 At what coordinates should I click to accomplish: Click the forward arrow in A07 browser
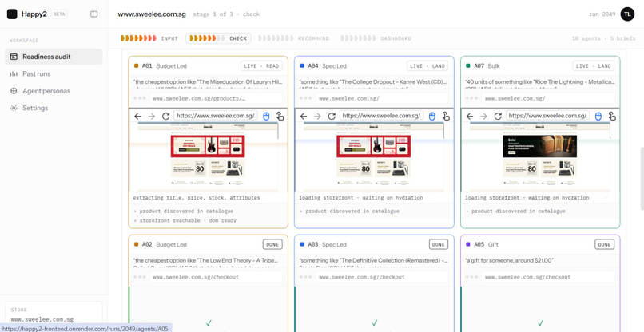pyautogui.click(x=484, y=117)
